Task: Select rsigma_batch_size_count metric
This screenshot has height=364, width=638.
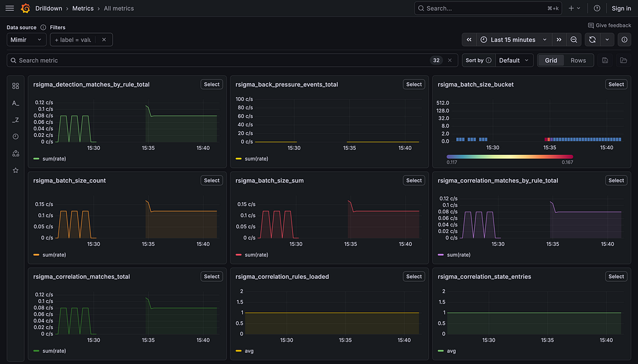Action: click(212, 180)
